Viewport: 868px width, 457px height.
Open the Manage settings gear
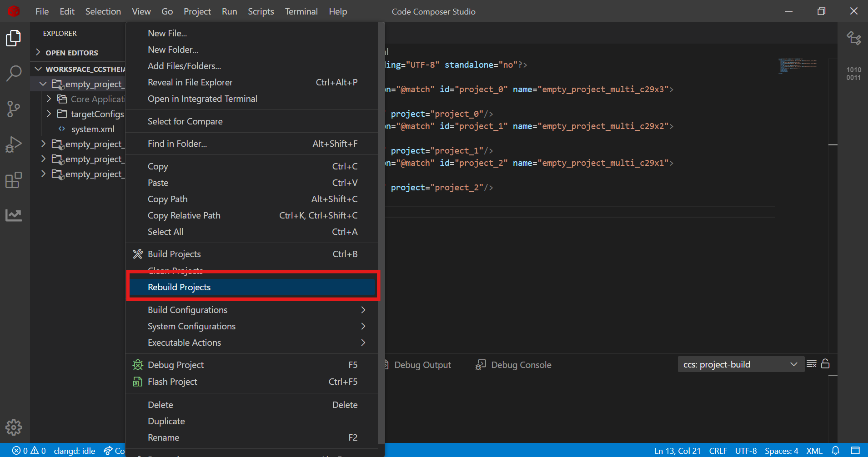(x=14, y=427)
